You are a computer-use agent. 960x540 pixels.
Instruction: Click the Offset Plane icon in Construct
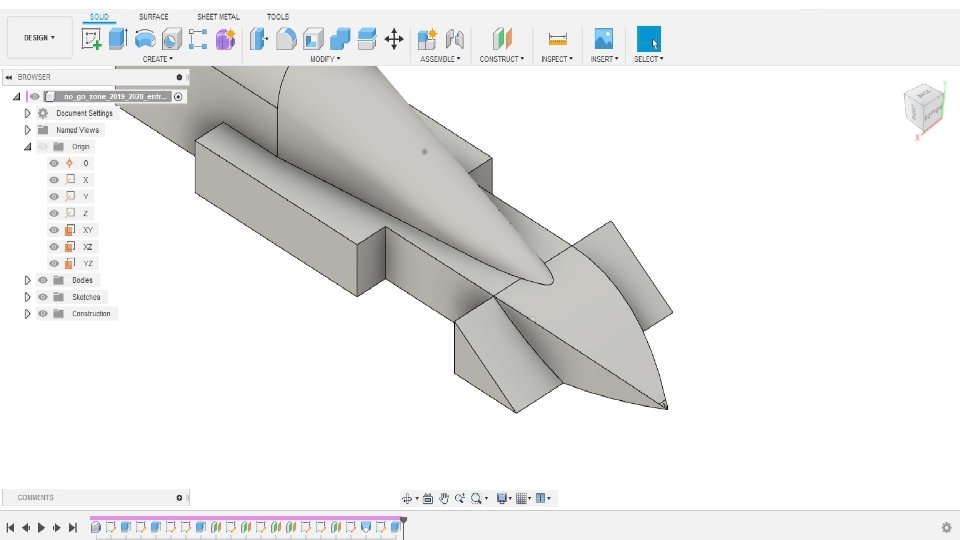coord(501,39)
